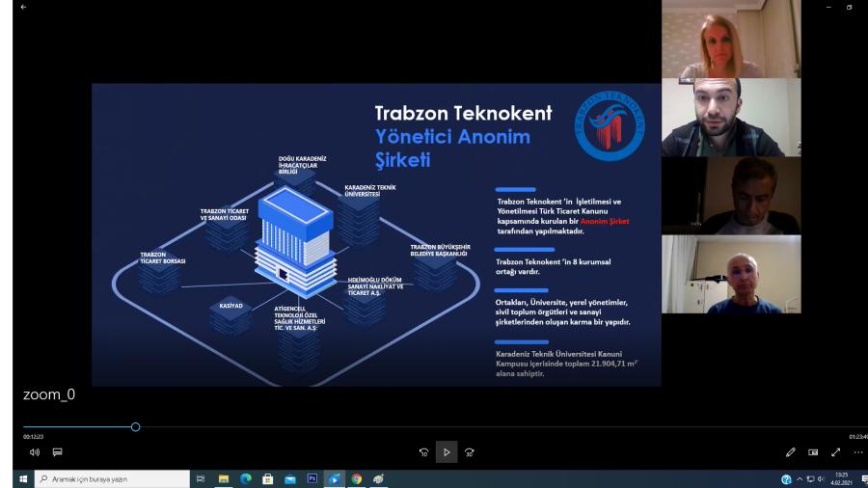Launch Photoshop from the taskbar
The image size is (868, 488).
pos(312,478)
